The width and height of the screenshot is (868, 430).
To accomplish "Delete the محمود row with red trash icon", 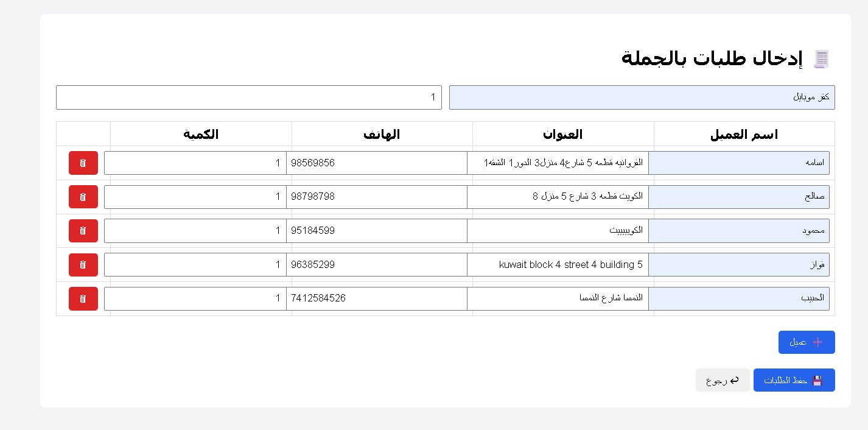I will [83, 231].
